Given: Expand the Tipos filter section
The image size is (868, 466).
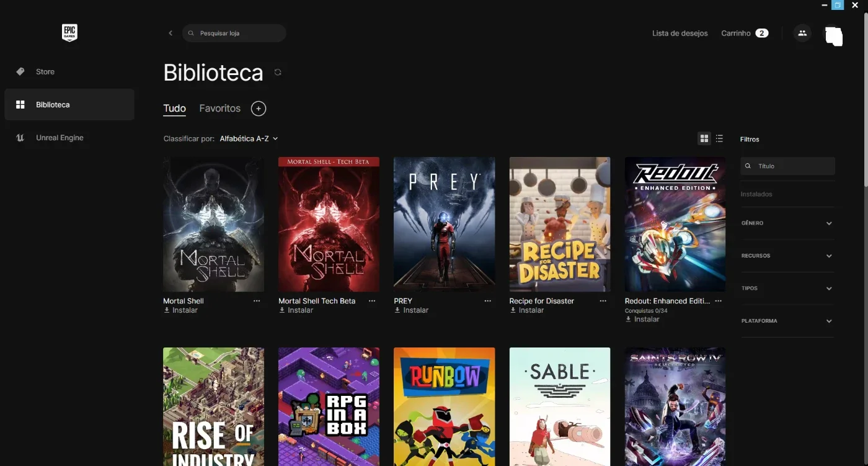Looking at the screenshot, I should coord(787,289).
